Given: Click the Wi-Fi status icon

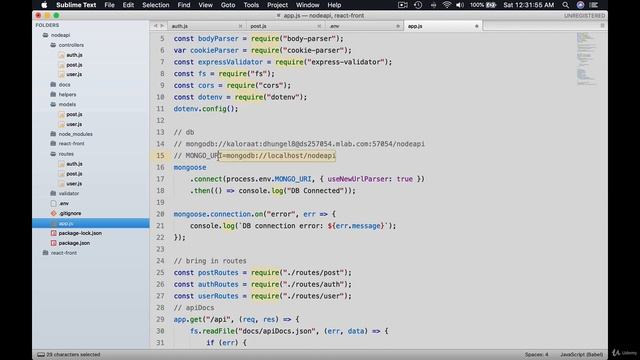Looking at the screenshot, I should click(447, 5).
